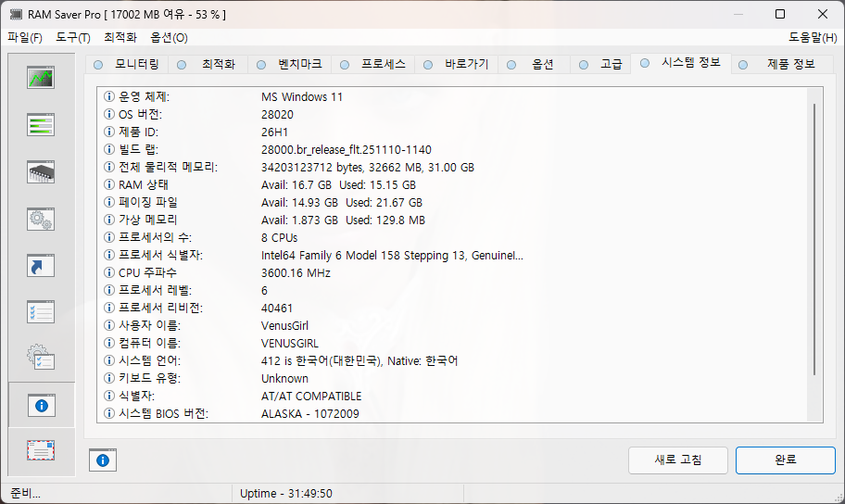Click the info icon beside 사용자 이름
The width and height of the screenshot is (845, 504).
pyautogui.click(x=108, y=325)
